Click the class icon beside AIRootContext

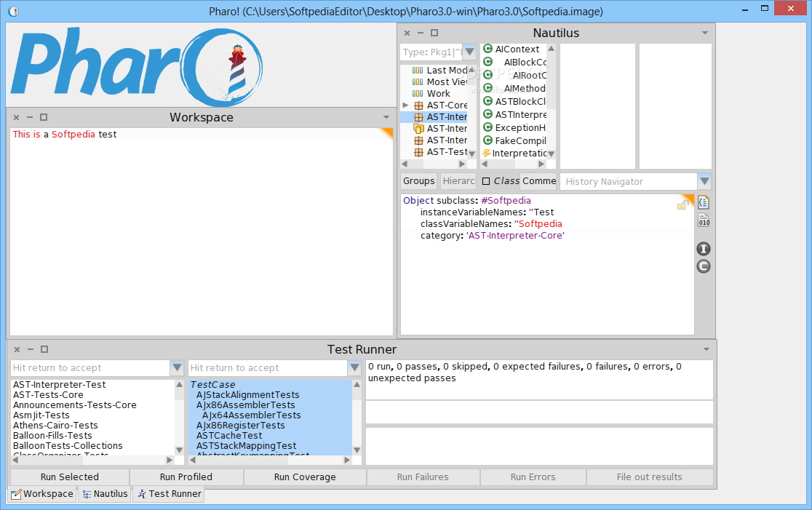pyautogui.click(x=487, y=75)
